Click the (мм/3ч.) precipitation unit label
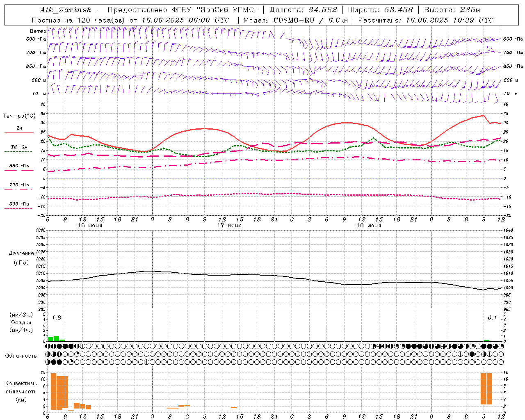Viewport: 525px width, 420px height. click(x=21, y=315)
